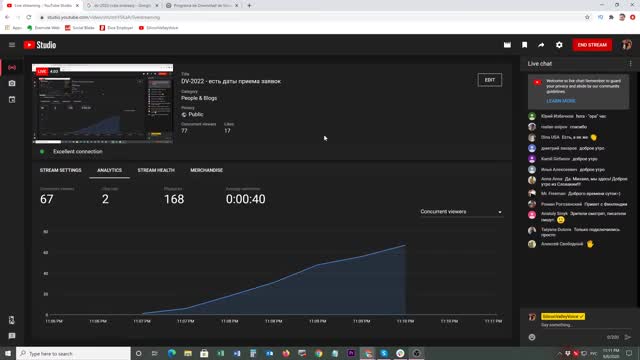Open the Merchandise tab
640x360 pixels.
207,170
